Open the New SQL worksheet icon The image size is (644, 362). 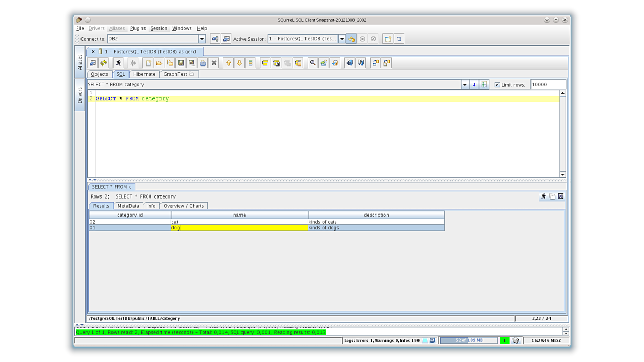pyautogui.click(x=148, y=62)
